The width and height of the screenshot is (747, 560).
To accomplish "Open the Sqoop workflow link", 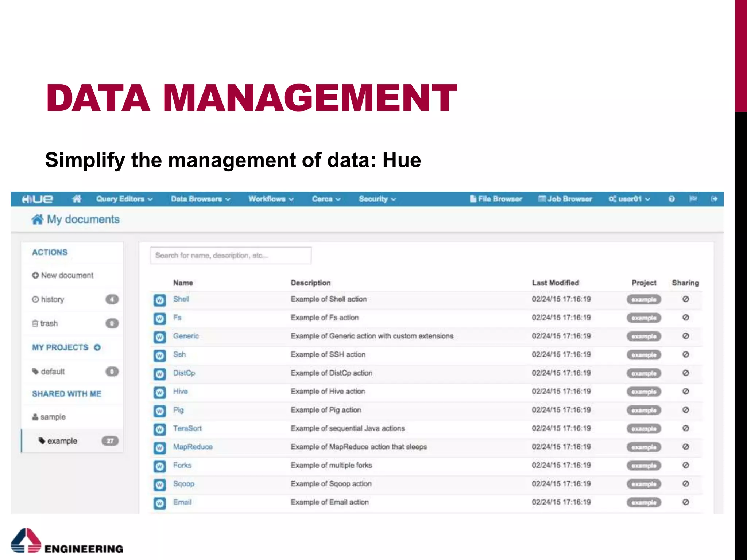I will 183,484.
